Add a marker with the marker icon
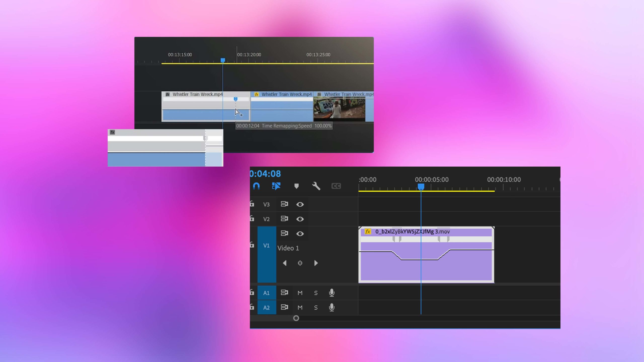 pyautogui.click(x=296, y=186)
